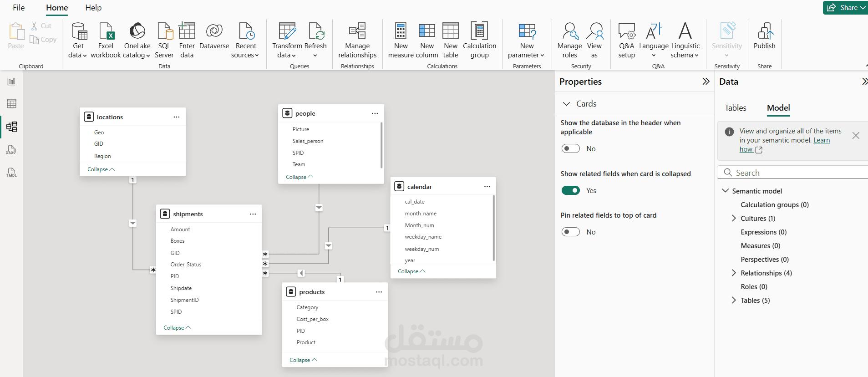This screenshot has height=377, width=868.
Task: Toggle show database in header switch
Action: pos(570,148)
